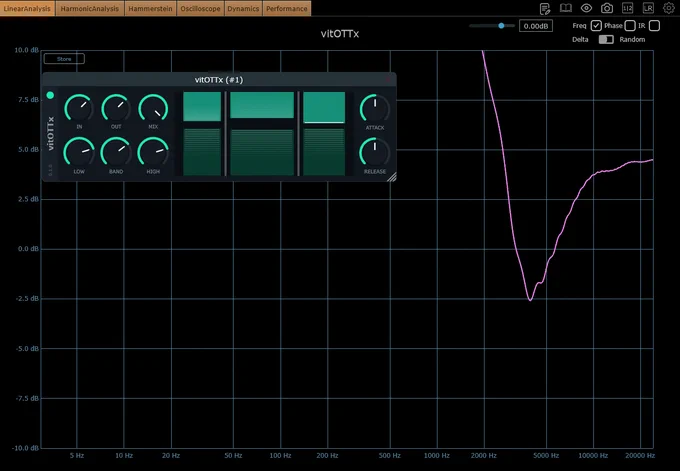Image resolution: width=680 pixels, height=471 pixels.
Task: Enable the IR checkbox
Action: (x=654, y=26)
